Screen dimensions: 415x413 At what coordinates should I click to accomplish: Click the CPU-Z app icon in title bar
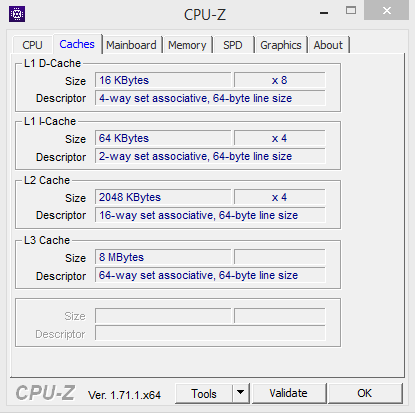pos(17,14)
